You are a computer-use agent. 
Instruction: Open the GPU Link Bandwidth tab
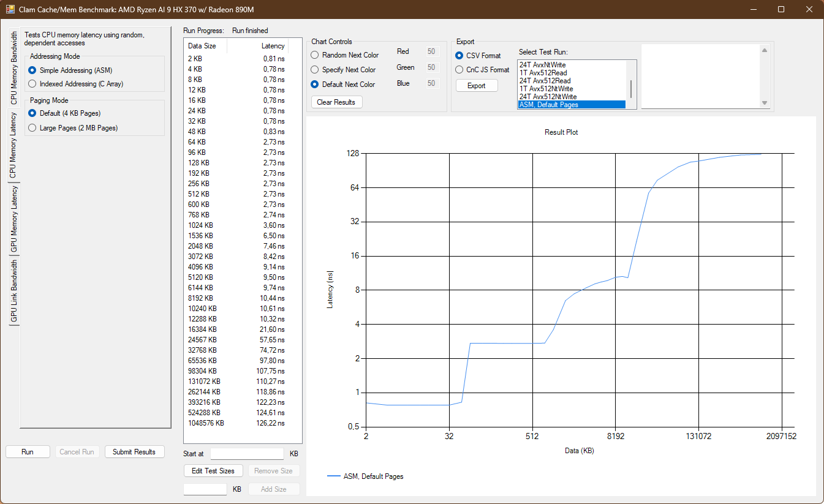(13, 291)
